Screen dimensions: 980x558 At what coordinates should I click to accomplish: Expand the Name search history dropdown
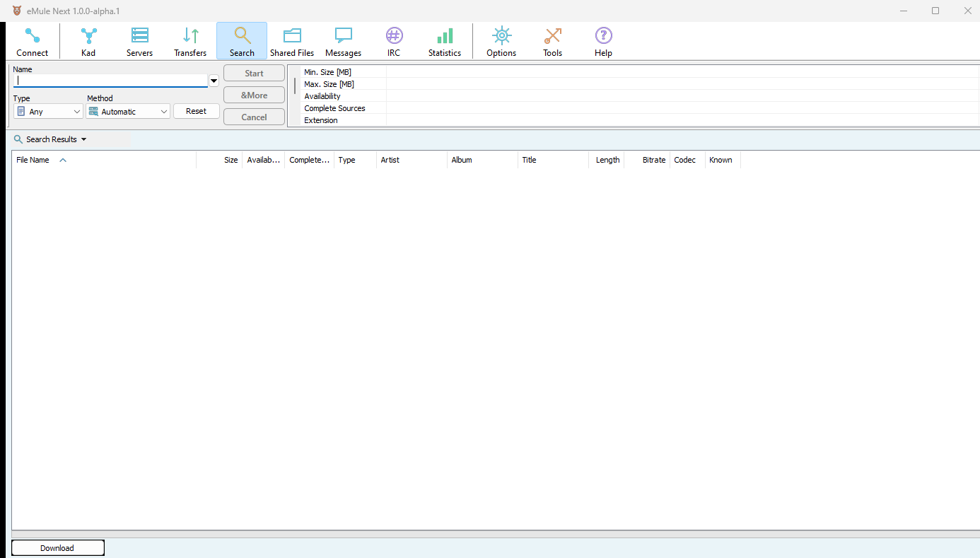click(x=214, y=81)
